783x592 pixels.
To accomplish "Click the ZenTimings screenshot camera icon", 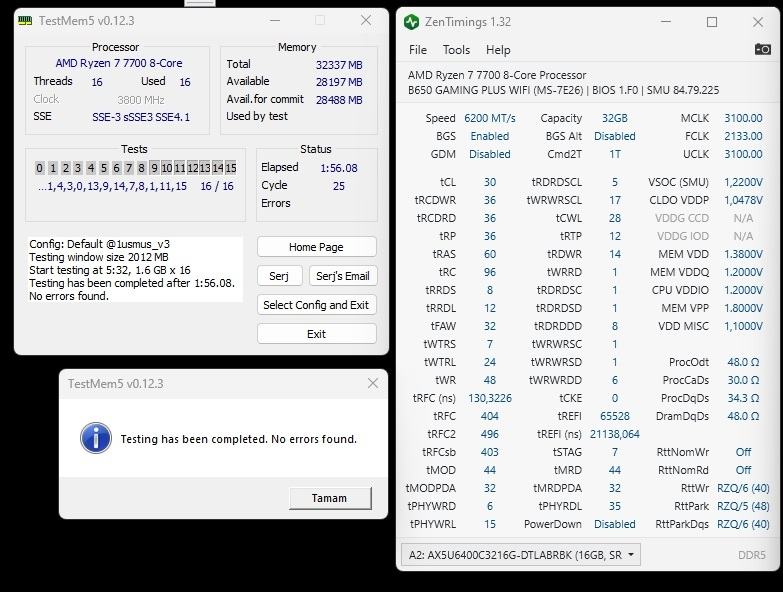I will (762, 49).
